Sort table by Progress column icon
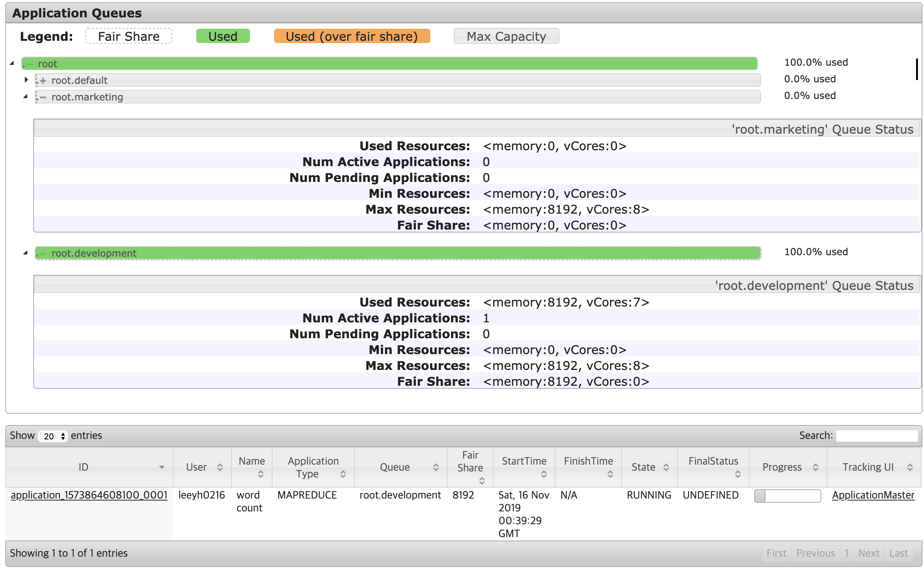The height and width of the screenshot is (573, 924). point(815,467)
